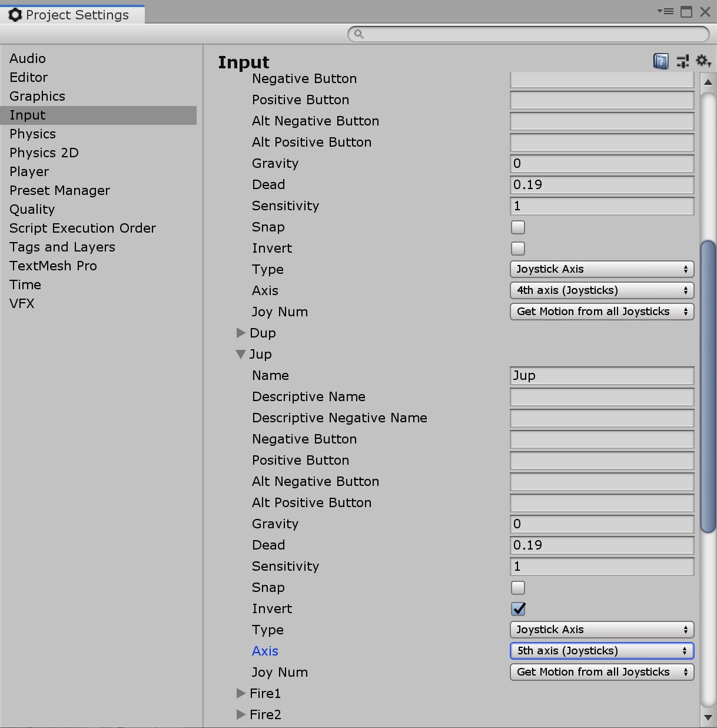The image size is (717, 728).
Task: Open the Axis dropdown set to 5th axis
Action: click(x=601, y=651)
